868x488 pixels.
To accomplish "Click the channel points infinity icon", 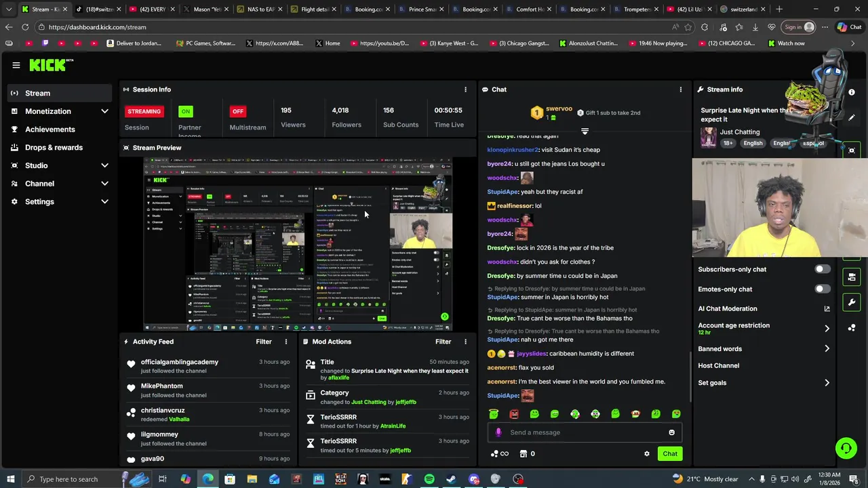I will pos(500,454).
